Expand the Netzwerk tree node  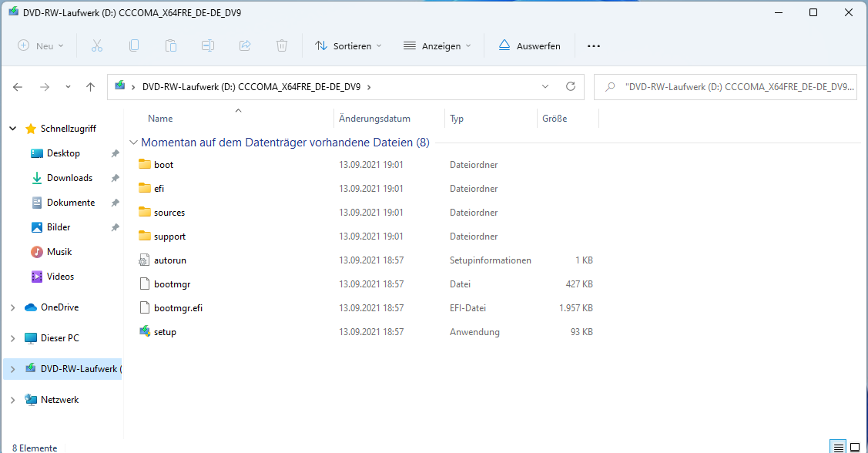pos(13,400)
